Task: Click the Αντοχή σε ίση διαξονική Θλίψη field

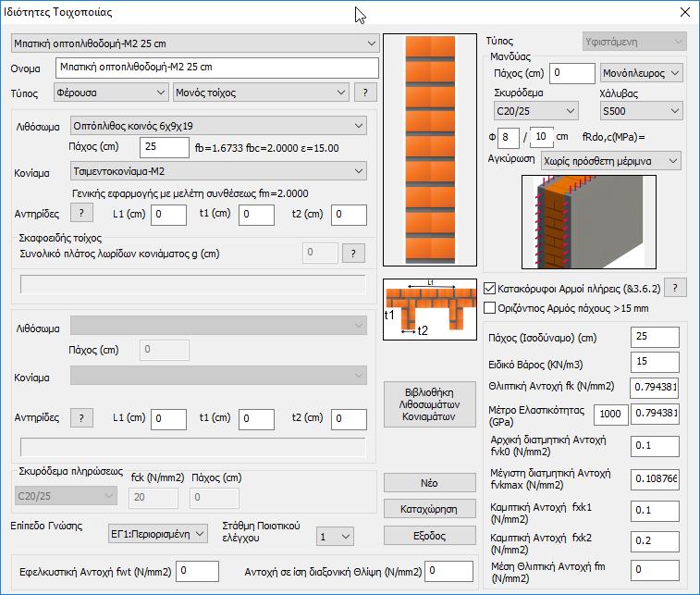Action: pos(448,571)
